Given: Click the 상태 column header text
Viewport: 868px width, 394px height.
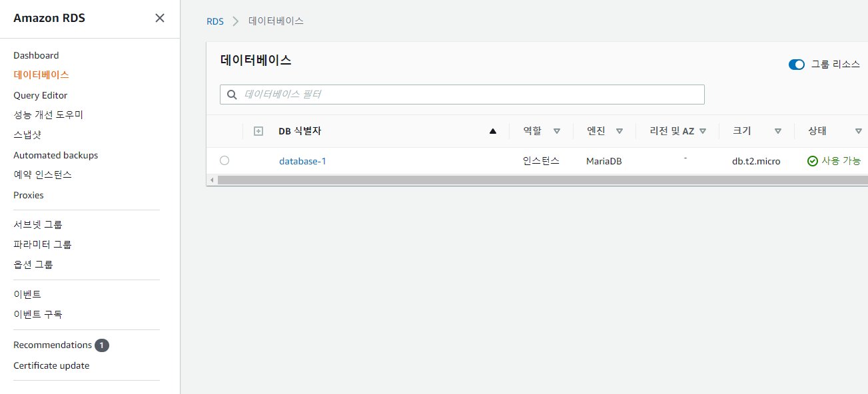Looking at the screenshot, I should click(x=817, y=131).
